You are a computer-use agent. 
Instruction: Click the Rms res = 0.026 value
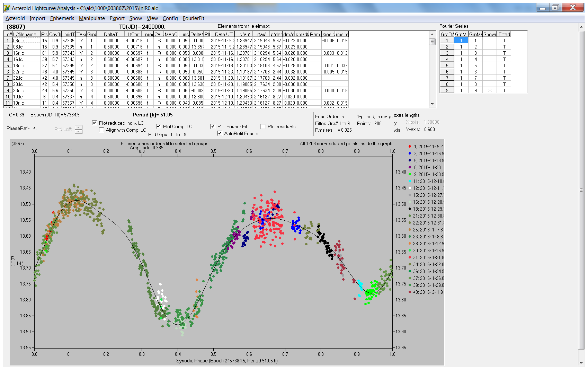click(333, 130)
